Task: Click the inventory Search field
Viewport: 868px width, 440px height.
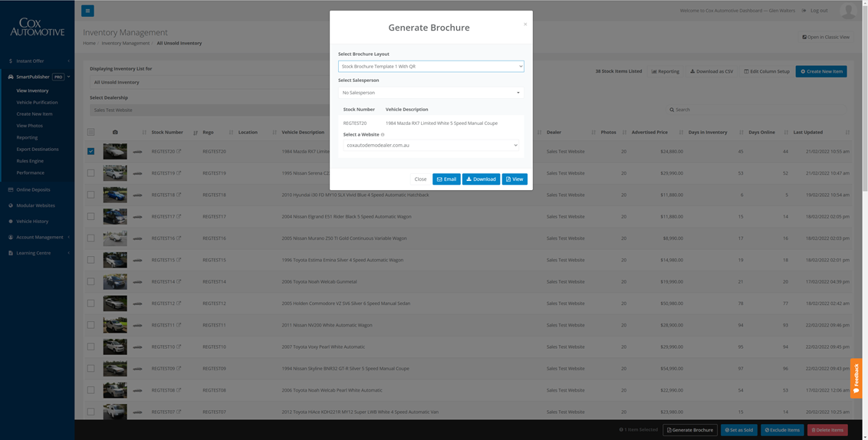Action: 756,110
